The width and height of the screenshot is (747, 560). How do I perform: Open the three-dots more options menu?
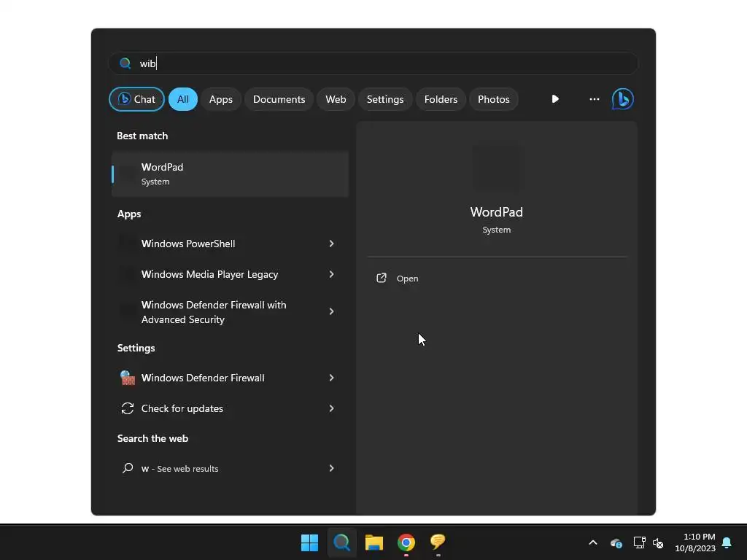coord(594,99)
